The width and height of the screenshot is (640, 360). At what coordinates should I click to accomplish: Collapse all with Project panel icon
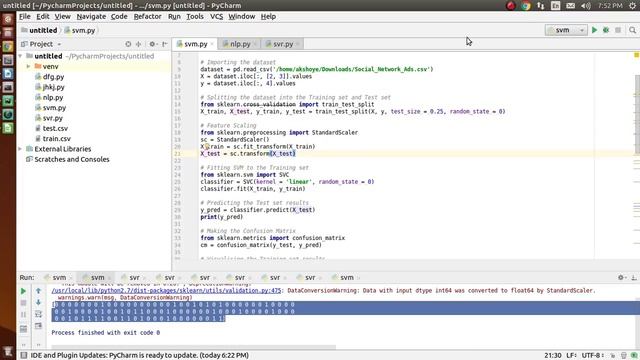(x=139, y=44)
